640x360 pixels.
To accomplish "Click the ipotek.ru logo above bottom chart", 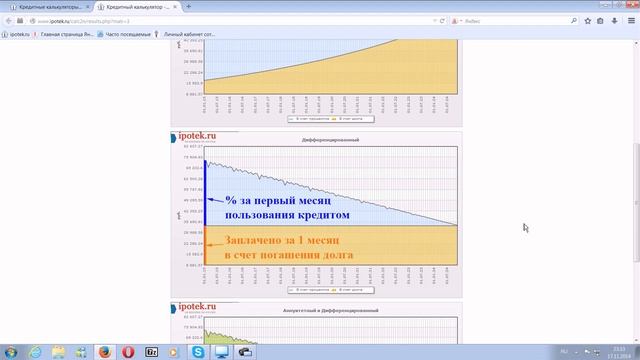I will point(197,307).
